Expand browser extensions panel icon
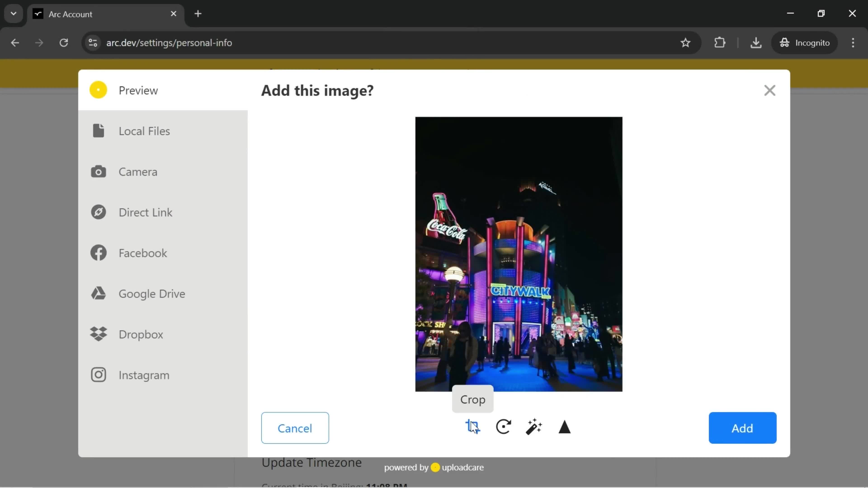This screenshot has width=868, height=488. 720,42
